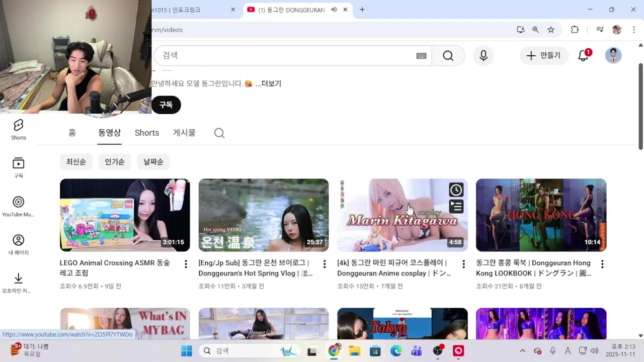
Task: Click the channel search magnifier icon
Action: pyautogui.click(x=219, y=133)
